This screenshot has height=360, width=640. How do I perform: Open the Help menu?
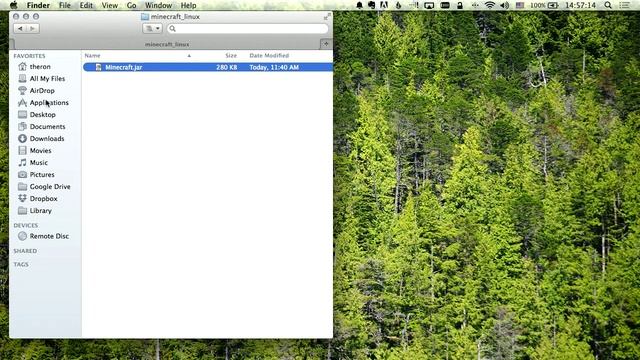click(188, 5)
